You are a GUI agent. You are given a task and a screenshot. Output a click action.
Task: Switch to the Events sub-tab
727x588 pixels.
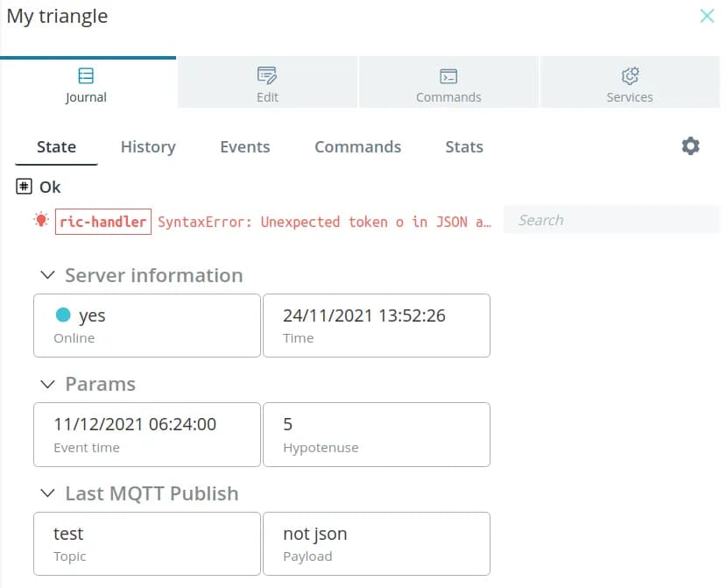[244, 147]
